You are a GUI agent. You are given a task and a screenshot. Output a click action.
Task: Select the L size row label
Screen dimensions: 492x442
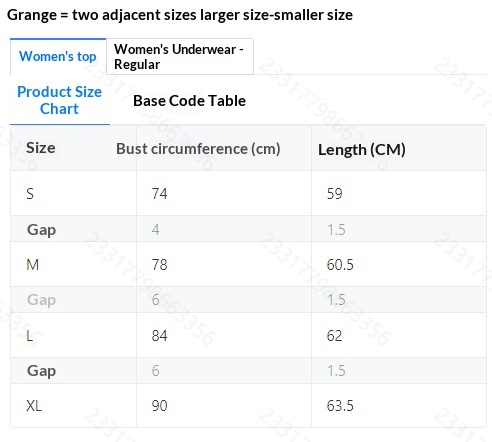[x=29, y=336]
